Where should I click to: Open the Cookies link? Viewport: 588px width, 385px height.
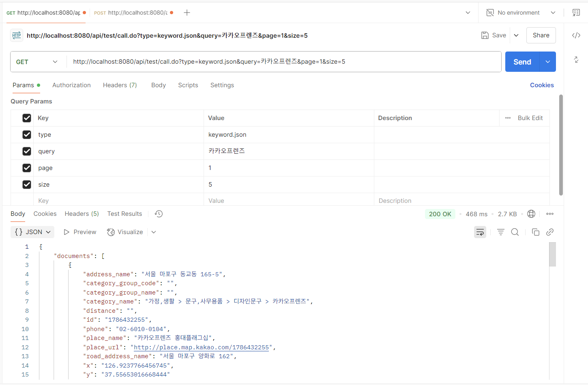(542, 85)
